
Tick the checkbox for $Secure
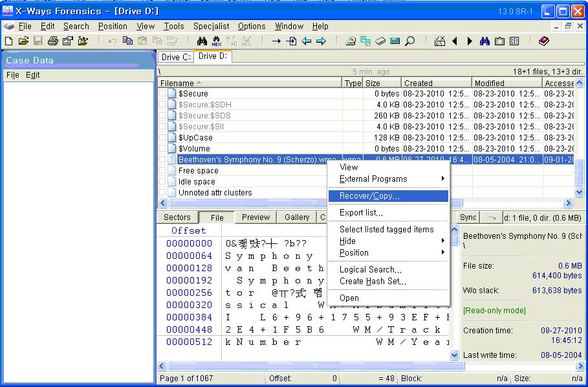point(162,93)
